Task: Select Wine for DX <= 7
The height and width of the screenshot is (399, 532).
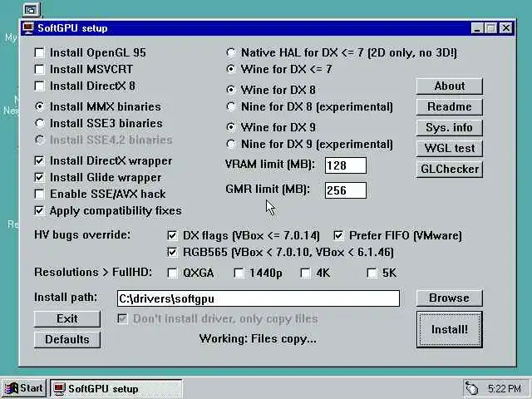Action: [231, 69]
